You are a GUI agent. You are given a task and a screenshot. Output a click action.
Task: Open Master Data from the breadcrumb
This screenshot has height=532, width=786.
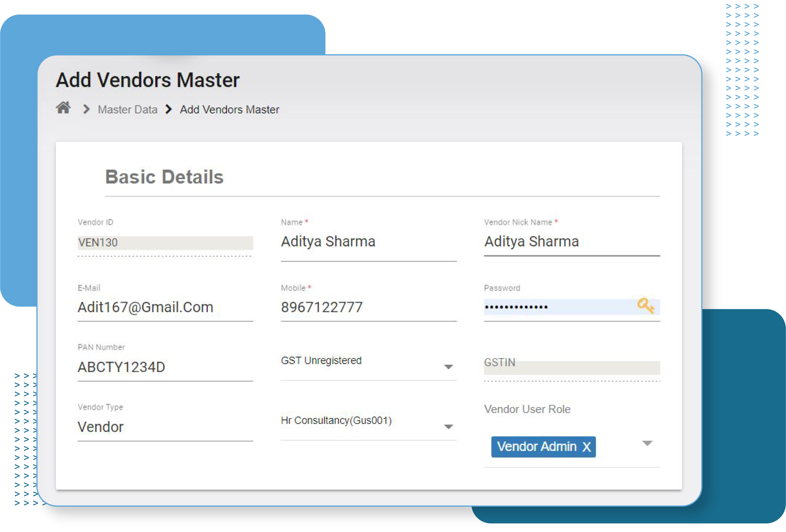pyautogui.click(x=128, y=109)
